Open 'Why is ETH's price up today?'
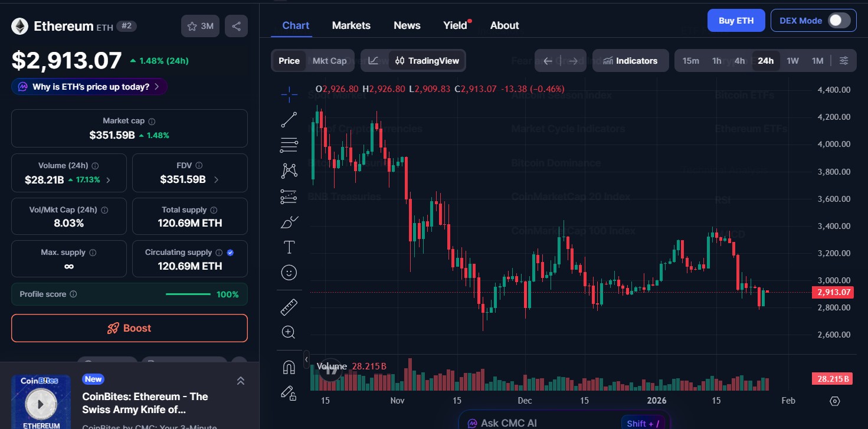Image resolution: width=868 pixels, height=429 pixels. tap(89, 86)
